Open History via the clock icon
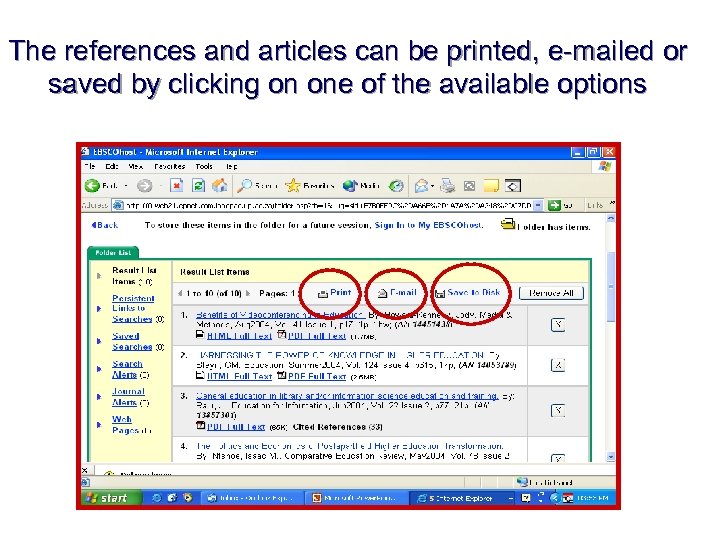The height and width of the screenshot is (540, 720). [396, 186]
